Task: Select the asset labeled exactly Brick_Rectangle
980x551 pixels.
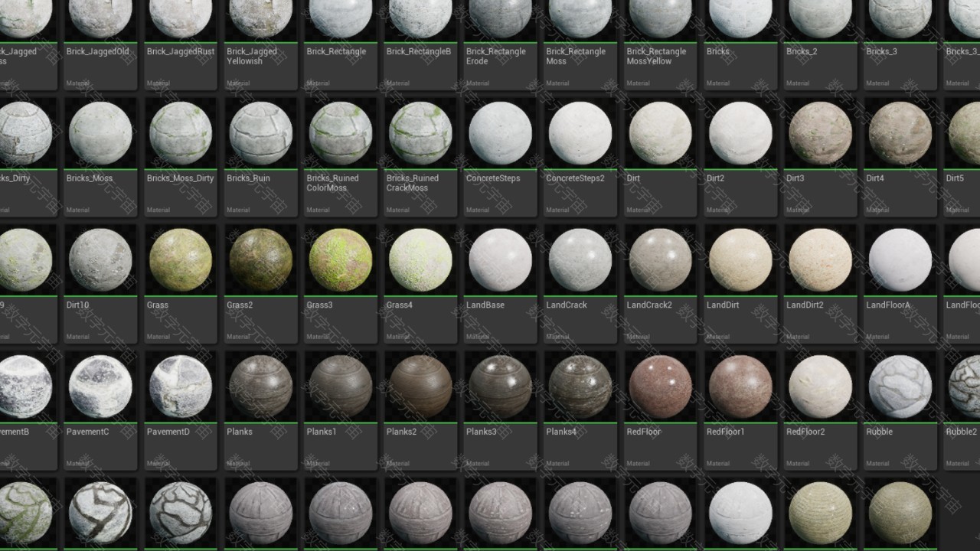Action: pos(341,44)
